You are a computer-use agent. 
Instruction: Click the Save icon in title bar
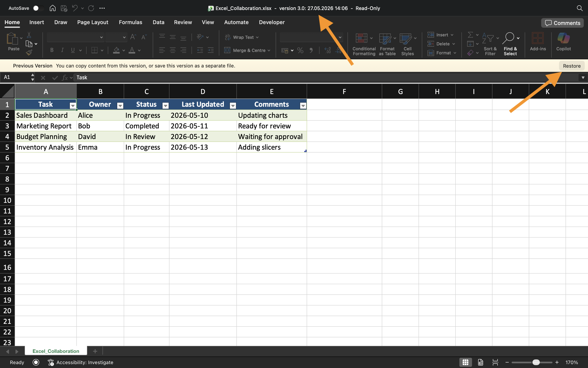tap(64, 8)
